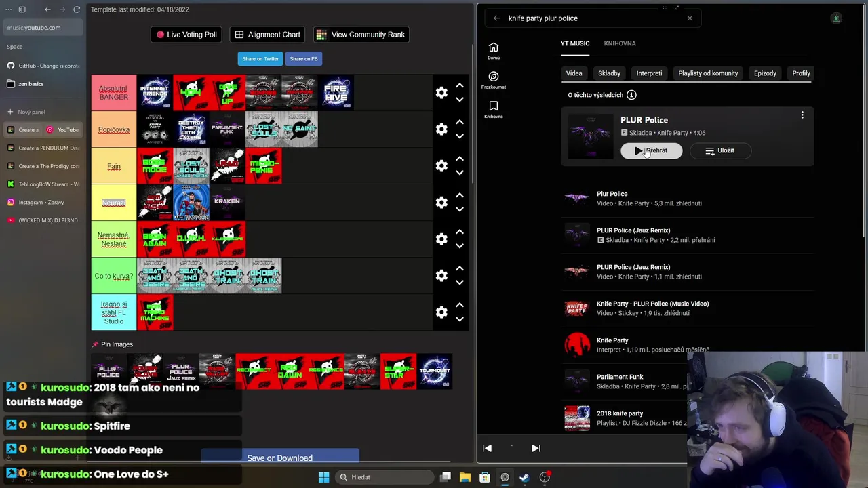
Task: Open settings gear for Popíčovka tier
Action: 441,129
